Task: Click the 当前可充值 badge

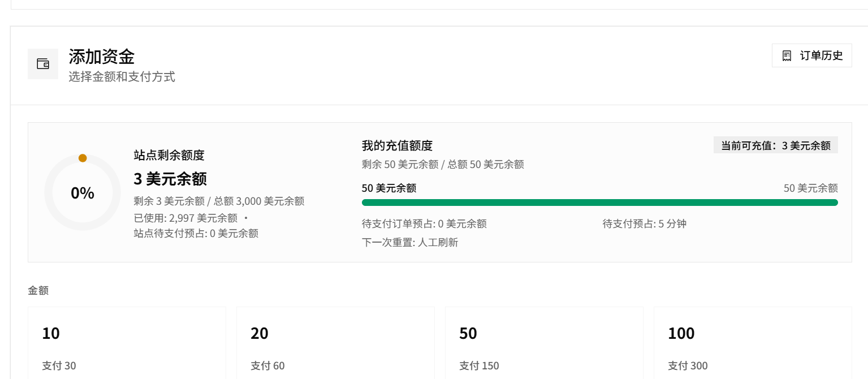Action: 776,145
